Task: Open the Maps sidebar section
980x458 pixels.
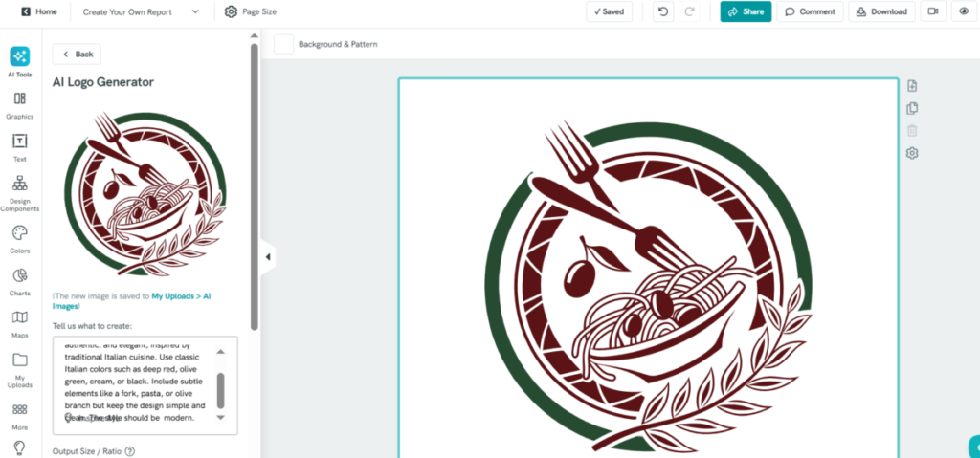Action: pyautogui.click(x=19, y=322)
